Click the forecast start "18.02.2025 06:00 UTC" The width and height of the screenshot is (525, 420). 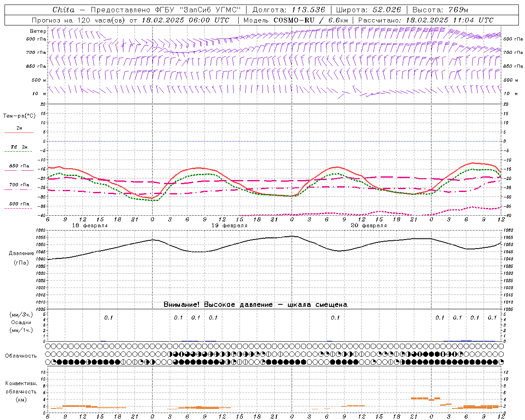click(x=185, y=20)
